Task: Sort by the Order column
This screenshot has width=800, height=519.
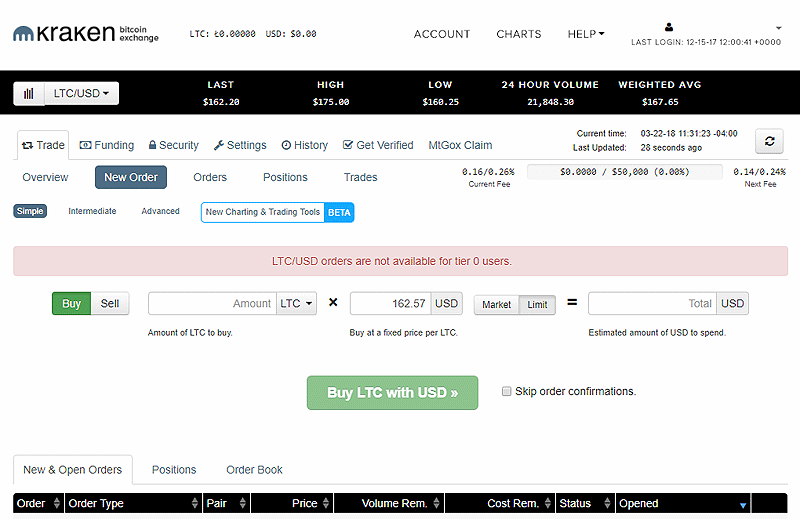Action: click(38, 503)
